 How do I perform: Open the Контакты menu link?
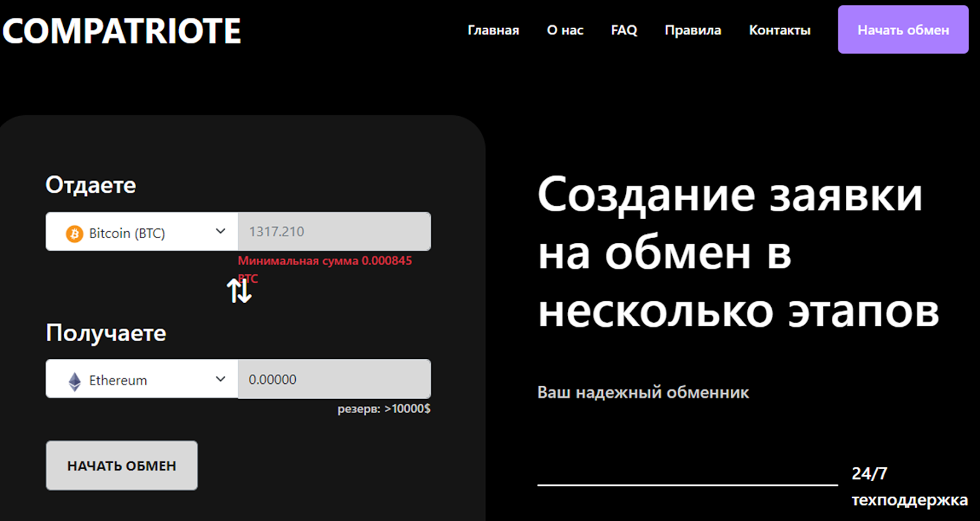[780, 30]
